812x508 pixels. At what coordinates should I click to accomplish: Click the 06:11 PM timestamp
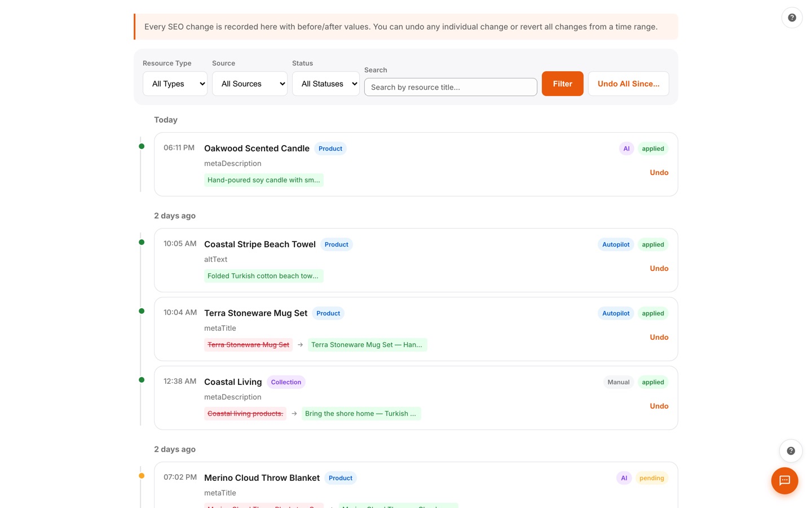pos(179,148)
